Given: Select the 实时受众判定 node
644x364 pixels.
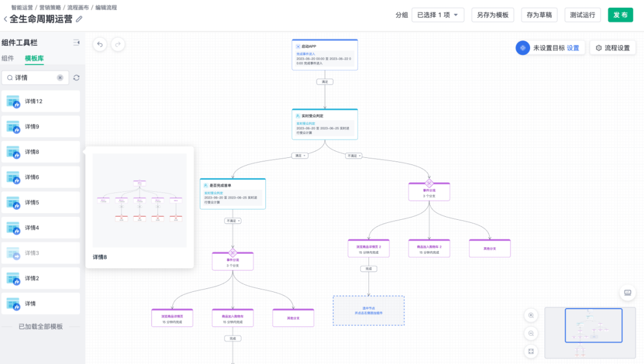Looking at the screenshot, I should point(325,124).
